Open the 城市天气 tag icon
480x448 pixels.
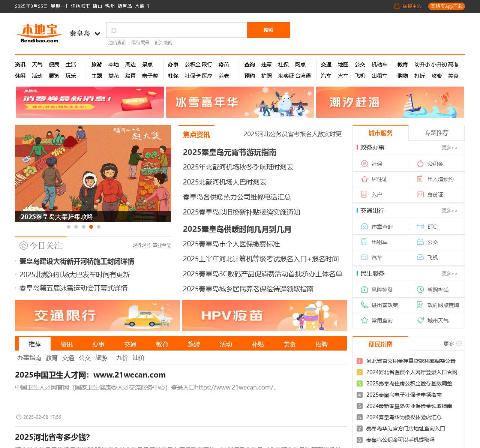click(x=420, y=321)
